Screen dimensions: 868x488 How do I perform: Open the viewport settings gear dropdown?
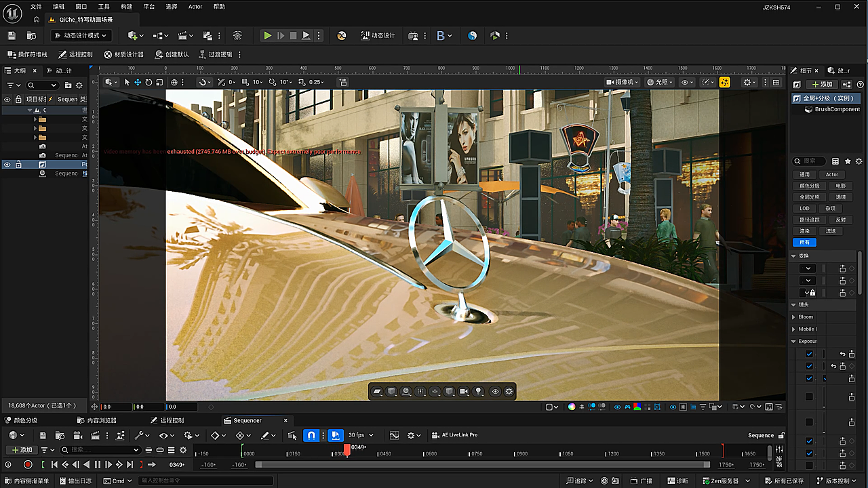pos(749,82)
